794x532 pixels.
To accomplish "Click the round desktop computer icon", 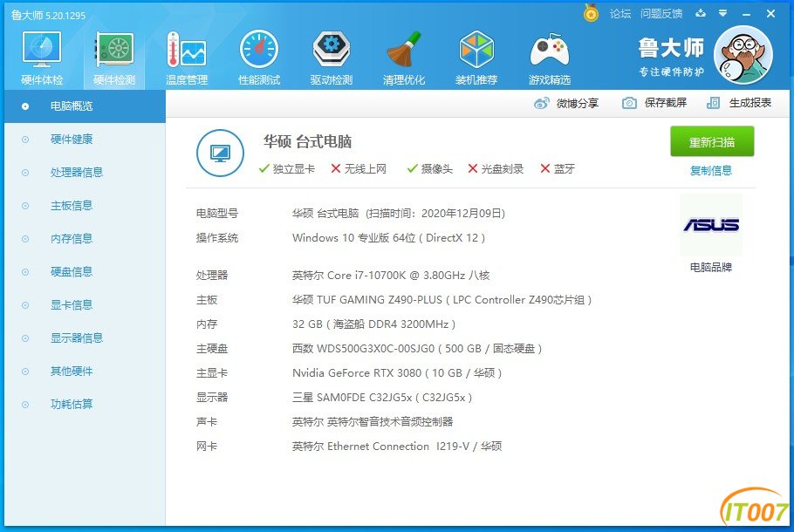I will [220, 153].
